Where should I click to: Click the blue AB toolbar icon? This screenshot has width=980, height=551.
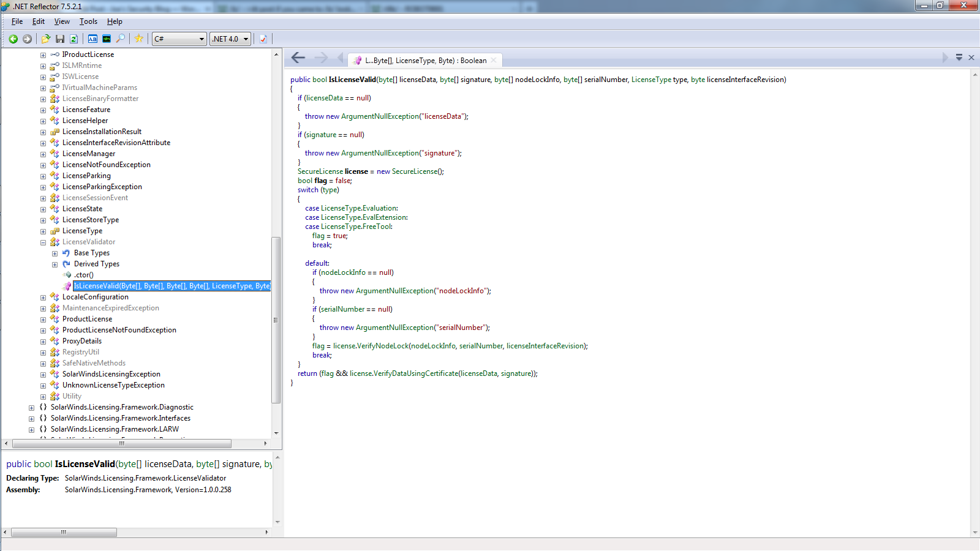coord(92,39)
